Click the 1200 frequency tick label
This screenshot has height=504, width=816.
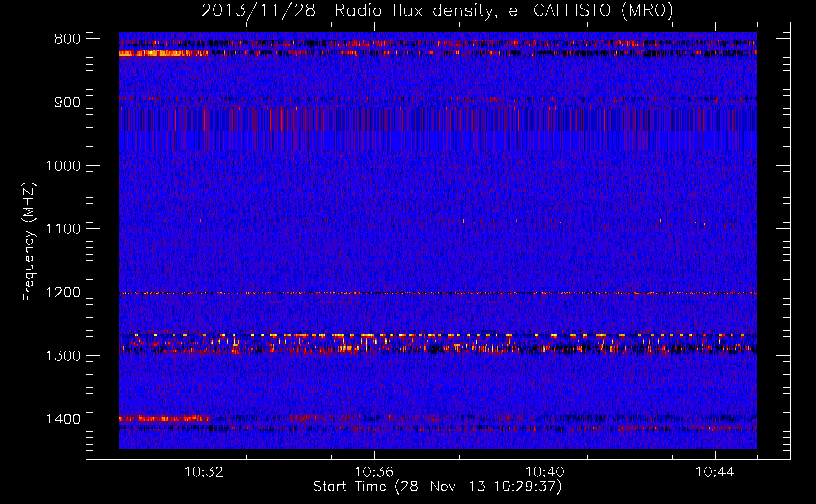[x=63, y=293]
